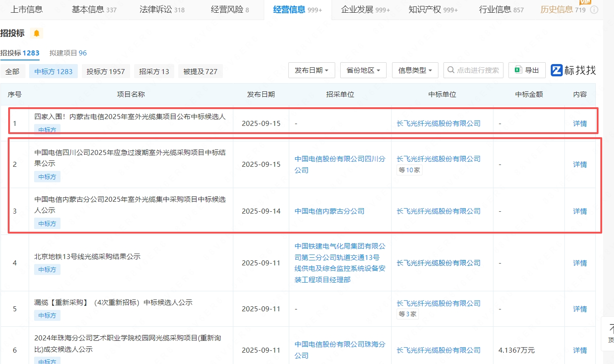614x364 pixels.
Task: Switch to the 经营风险 tab
Action: tap(230, 10)
